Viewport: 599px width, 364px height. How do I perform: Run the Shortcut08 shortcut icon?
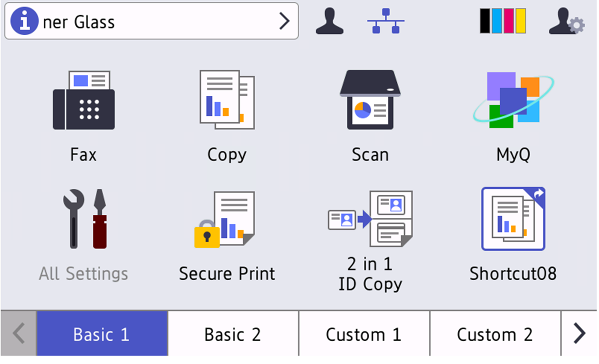pos(513,219)
